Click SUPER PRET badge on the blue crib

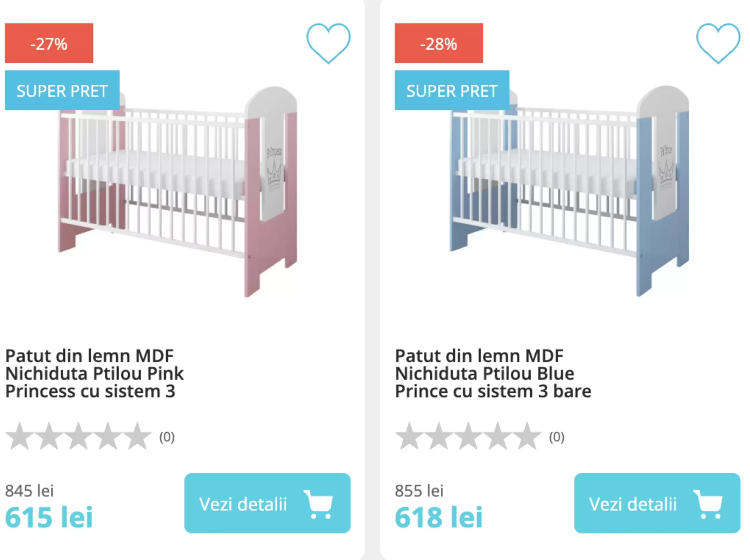pos(452,90)
